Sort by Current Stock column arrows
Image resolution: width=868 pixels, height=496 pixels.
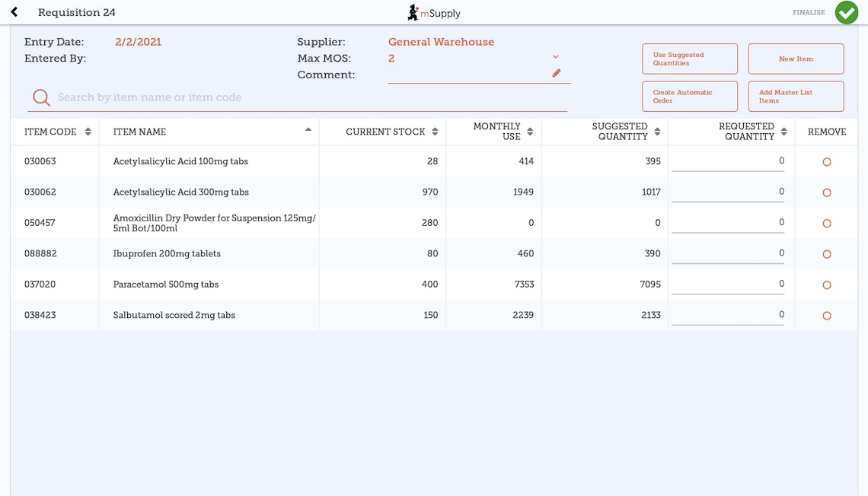[435, 132]
